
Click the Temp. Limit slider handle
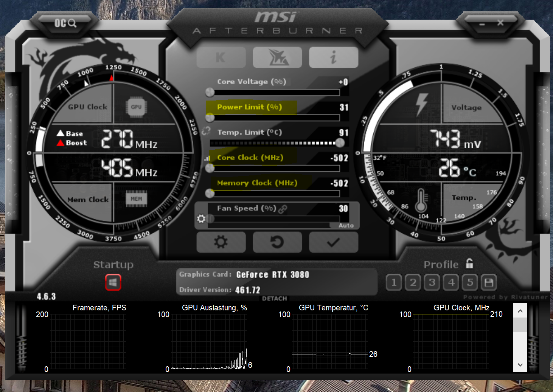[x=340, y=143]
